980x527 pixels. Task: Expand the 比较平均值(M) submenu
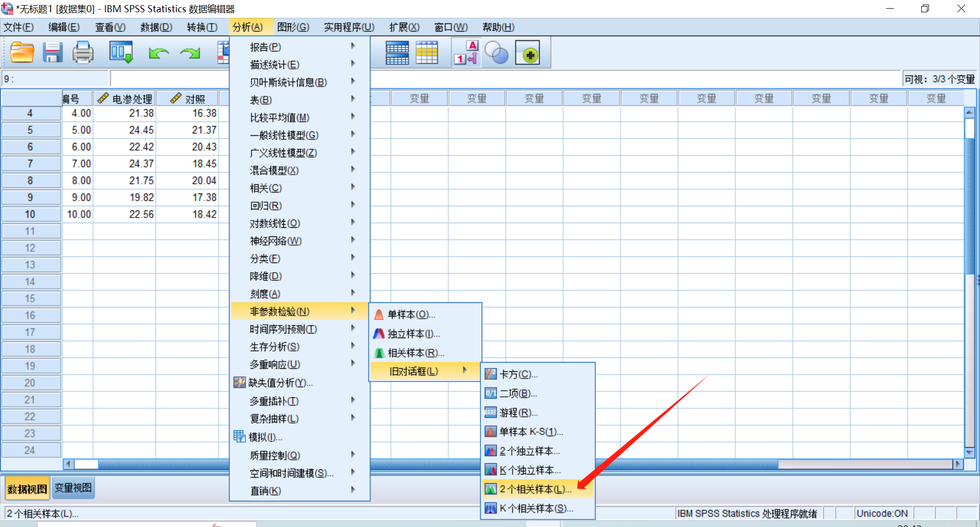[279, 117]
